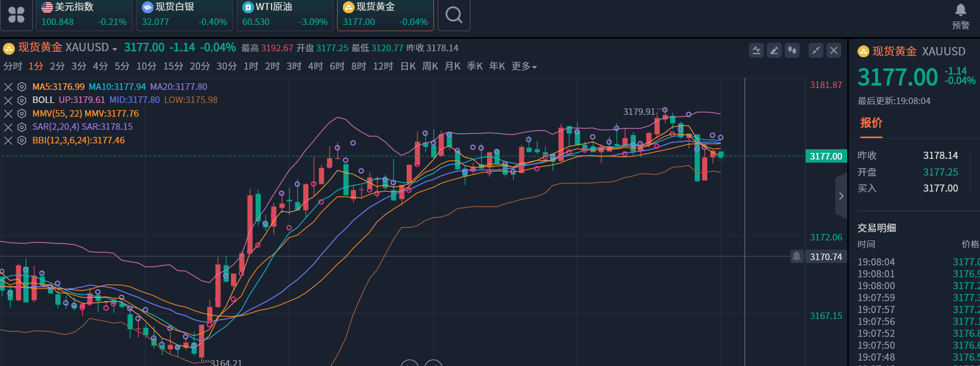980x366 pixels.
Task: Select the 美元指数 quote tab
Action: tap(83, 15)
